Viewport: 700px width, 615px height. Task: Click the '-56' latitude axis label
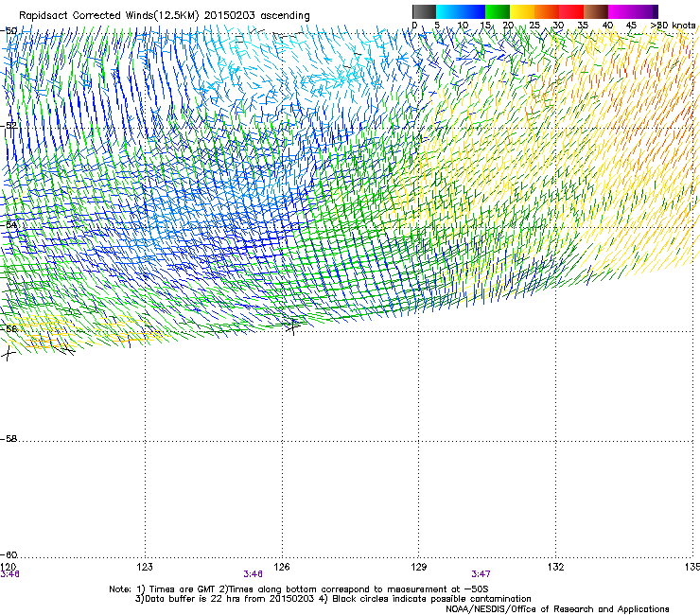coord(9,328)
